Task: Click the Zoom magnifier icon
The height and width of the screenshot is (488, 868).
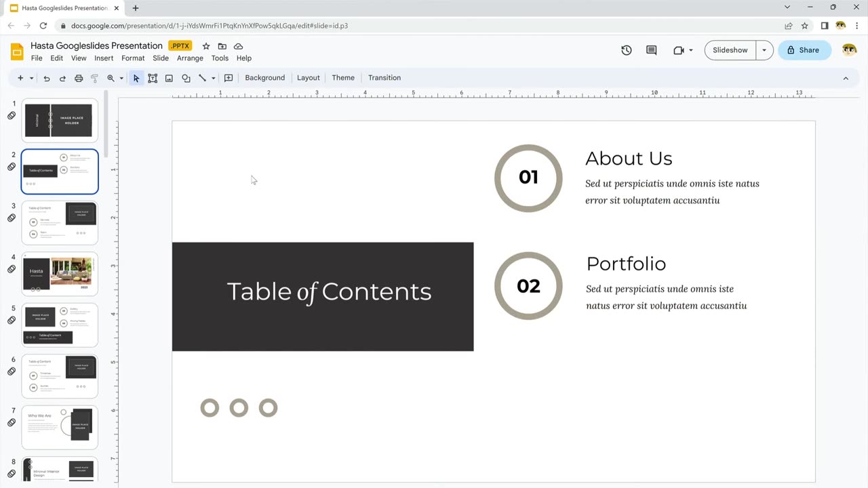Action: [111, 78]
